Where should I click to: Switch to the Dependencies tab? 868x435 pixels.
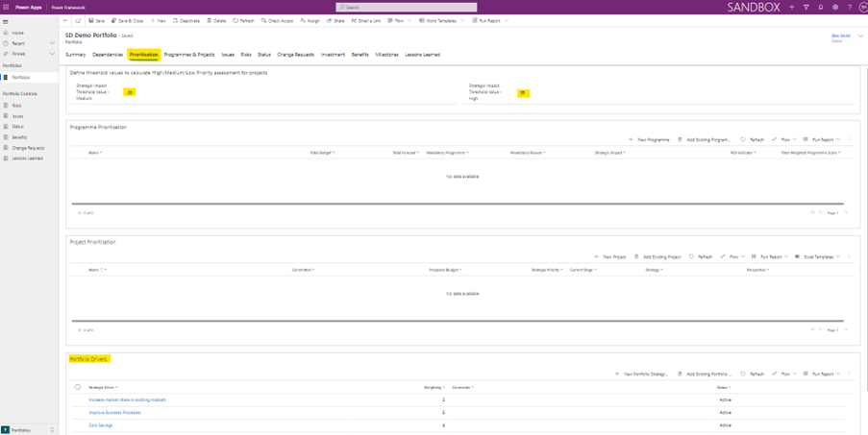point(108,55)
